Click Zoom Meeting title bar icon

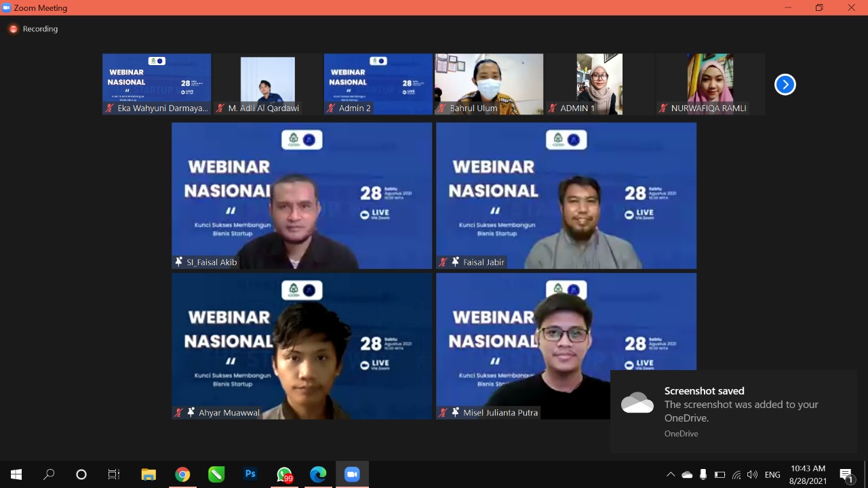tap(7, 7)
